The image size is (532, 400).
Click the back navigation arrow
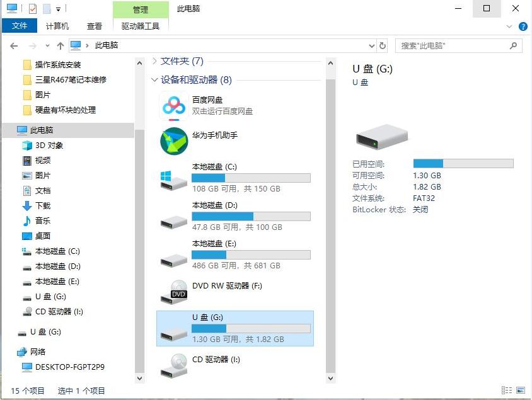pyautogui.click(x=14, y=45)
